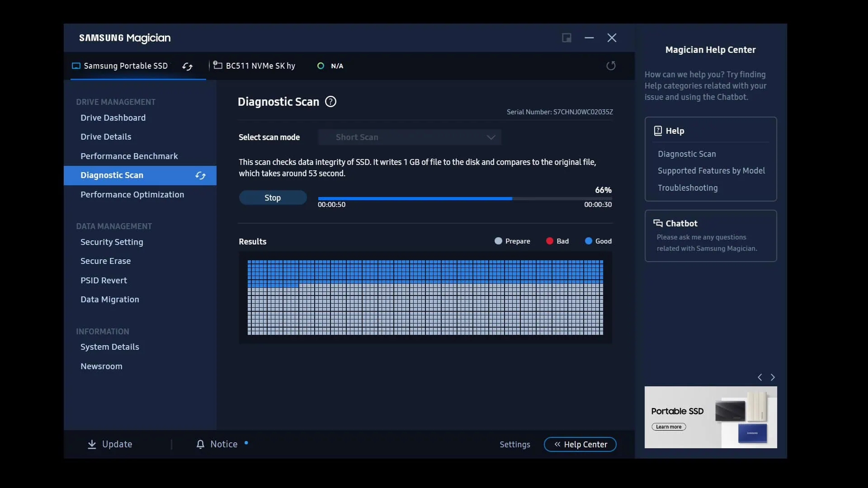Go to Performance Benchmark
The width and height of the screenshot is (868, 488).
click(129, 156)
